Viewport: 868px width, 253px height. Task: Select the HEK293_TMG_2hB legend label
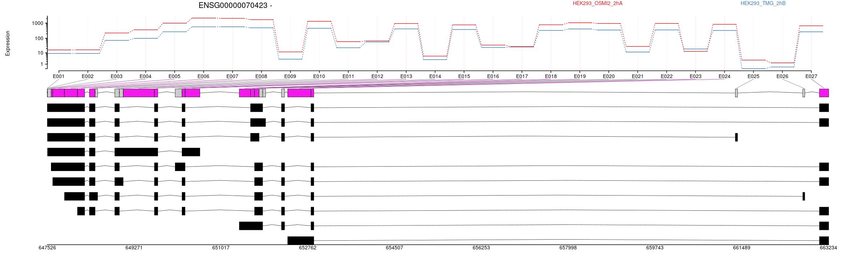763,4
